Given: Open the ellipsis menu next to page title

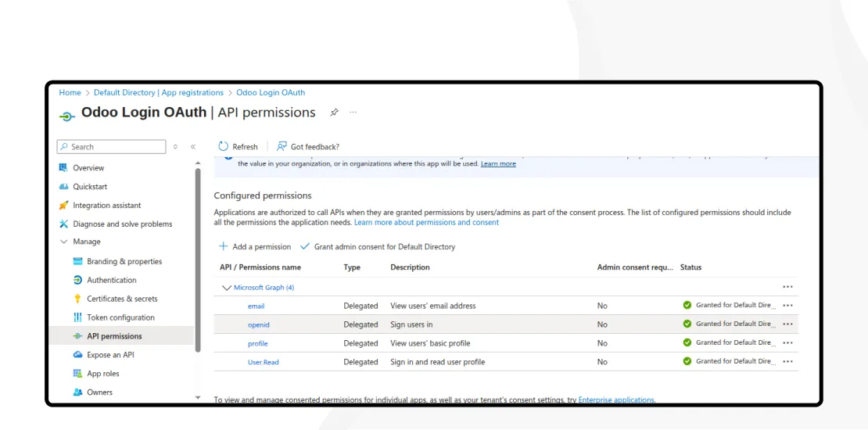Looking at the screenshot, I should [x=353, y=113].
